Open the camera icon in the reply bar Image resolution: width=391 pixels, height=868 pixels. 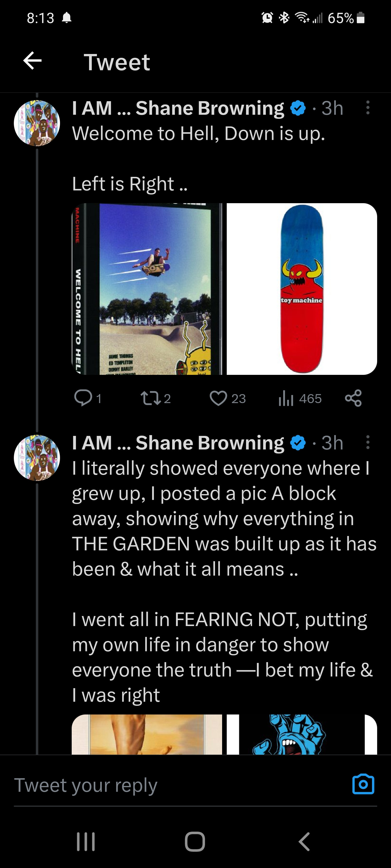pos(363,784)
